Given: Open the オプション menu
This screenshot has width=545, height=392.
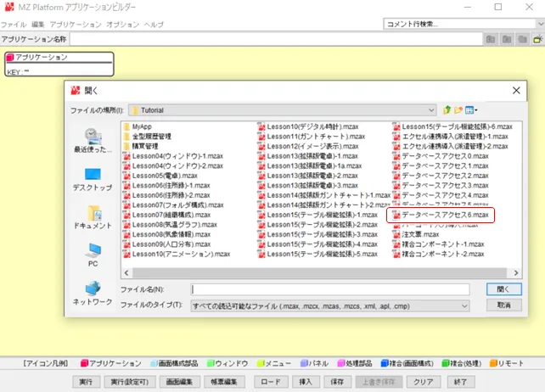Looking at the screenshot, I should 122,25.
